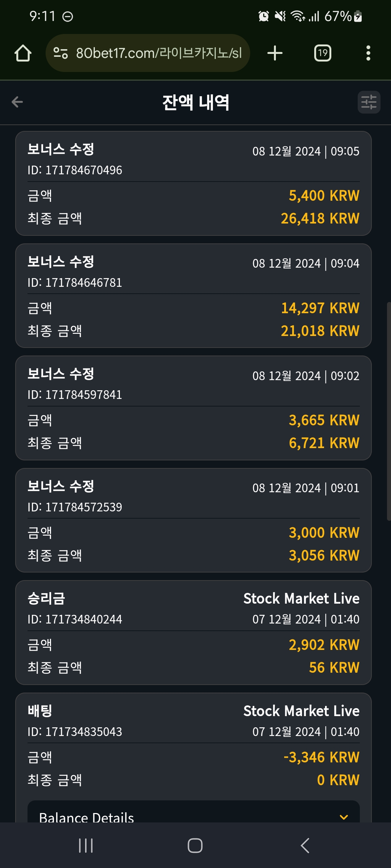This screenshot has height=868, width=391.
Task: Open the tab switcher showing 19 tabs
Action: 323,53
